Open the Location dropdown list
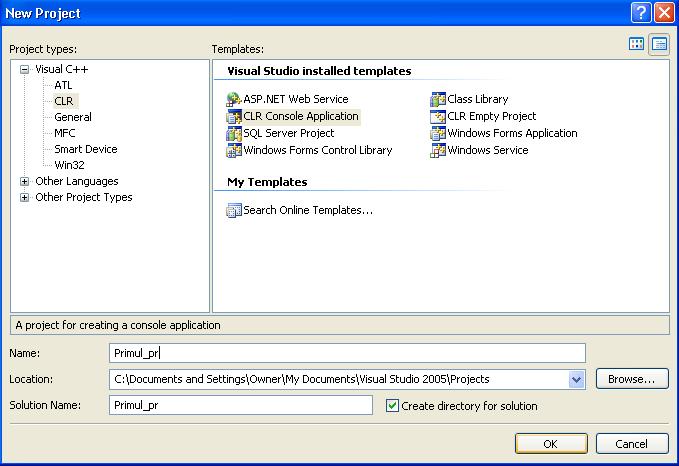The image size is (679, 466). (576, 380)
